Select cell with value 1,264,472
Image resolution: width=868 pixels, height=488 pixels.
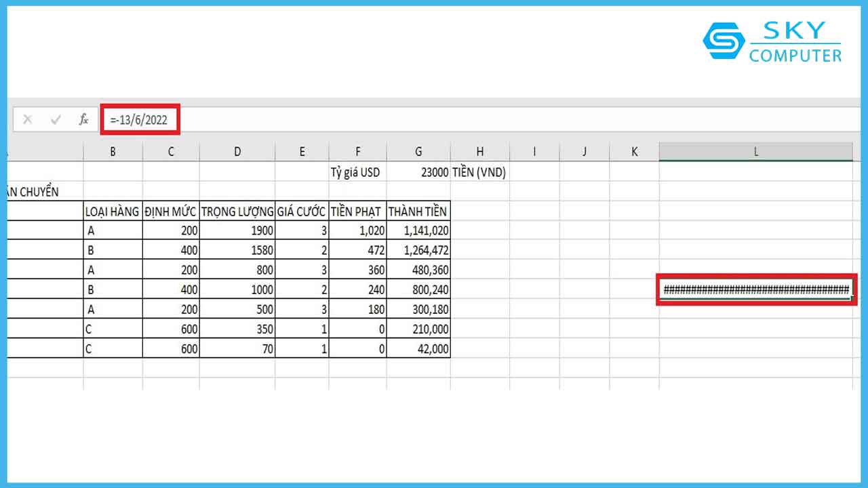point(418,250)
